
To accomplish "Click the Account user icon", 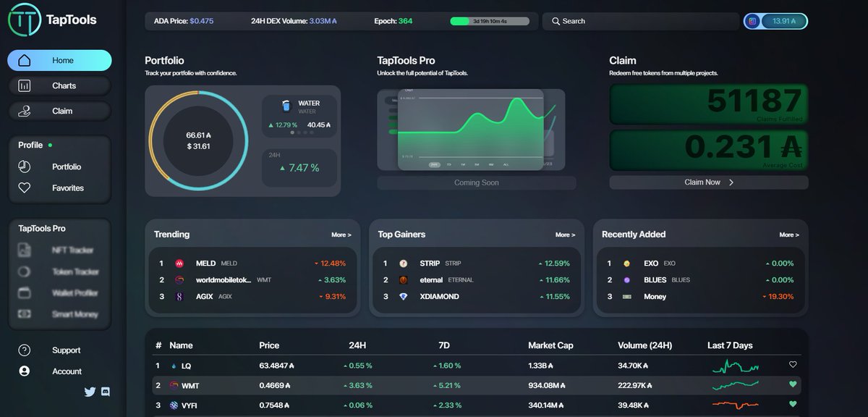I will pyautogui.click(x=25, y=371).
